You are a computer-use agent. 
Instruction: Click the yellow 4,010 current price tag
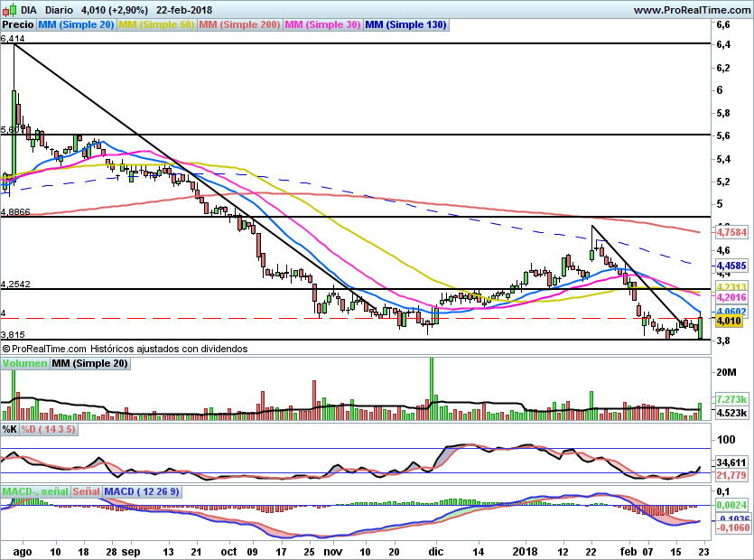[x=729, y=321]
